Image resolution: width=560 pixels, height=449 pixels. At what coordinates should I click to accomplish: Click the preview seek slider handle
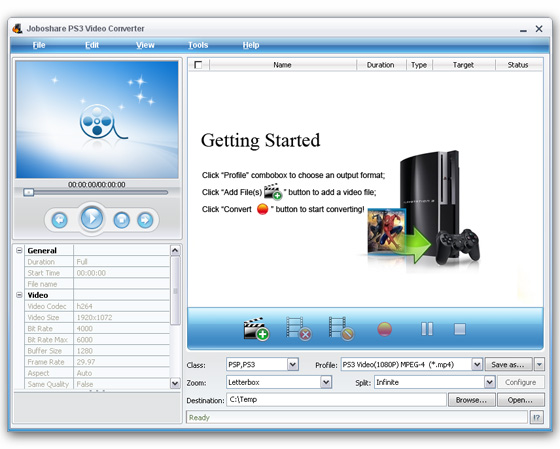tap(29, 193)
